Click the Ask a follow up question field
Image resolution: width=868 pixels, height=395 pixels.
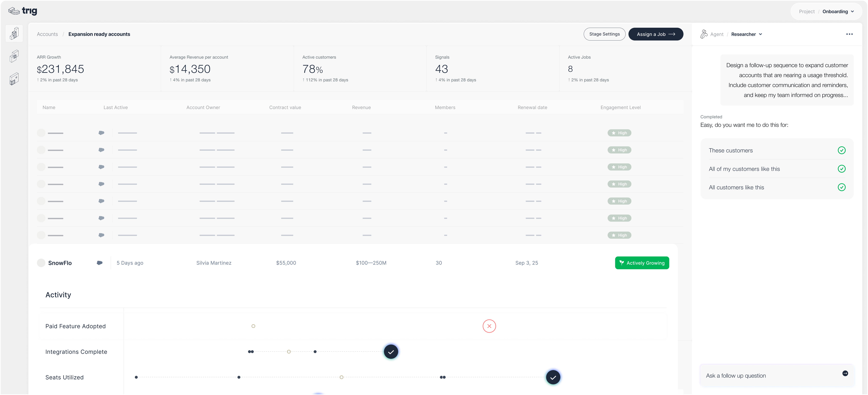coord(777,375)
